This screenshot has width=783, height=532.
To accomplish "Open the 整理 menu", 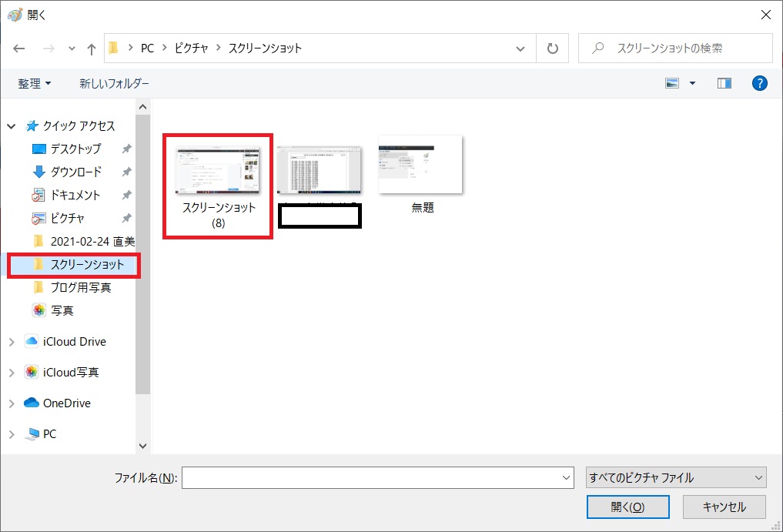I will 35,83.
